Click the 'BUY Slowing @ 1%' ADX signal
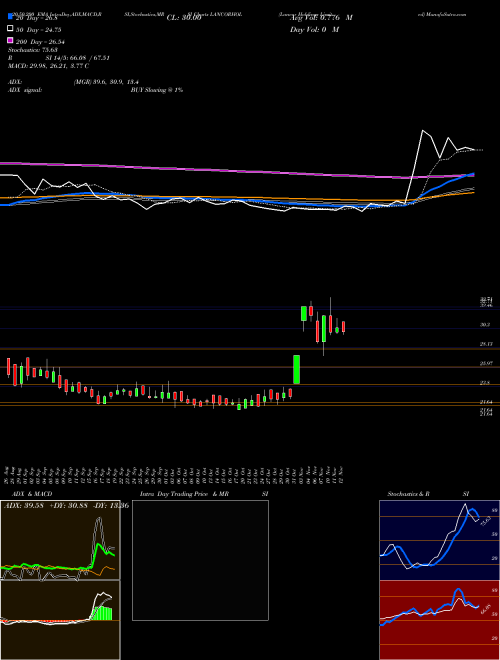The width and height of the screenshot is (500, 660). click(157, 90)
